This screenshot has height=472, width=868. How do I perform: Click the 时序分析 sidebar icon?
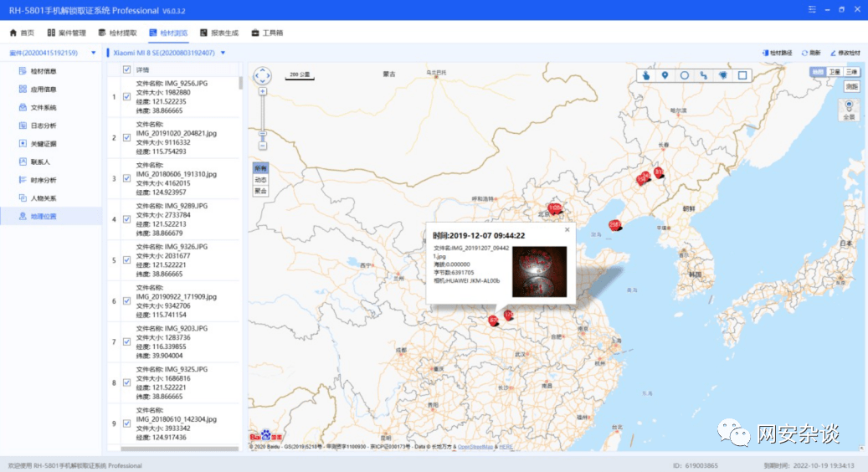click(23, 180)
